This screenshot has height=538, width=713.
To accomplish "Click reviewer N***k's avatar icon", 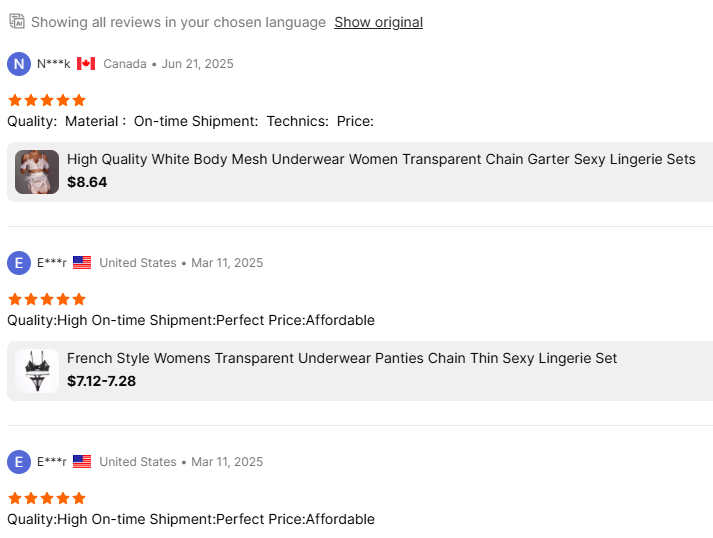I will coord(19,64).
